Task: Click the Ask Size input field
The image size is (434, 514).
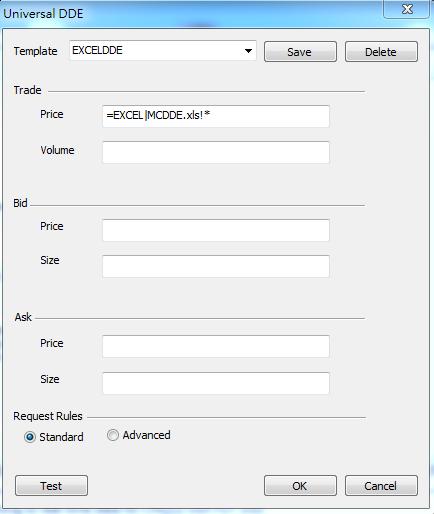Action: [x=216, y=383]
